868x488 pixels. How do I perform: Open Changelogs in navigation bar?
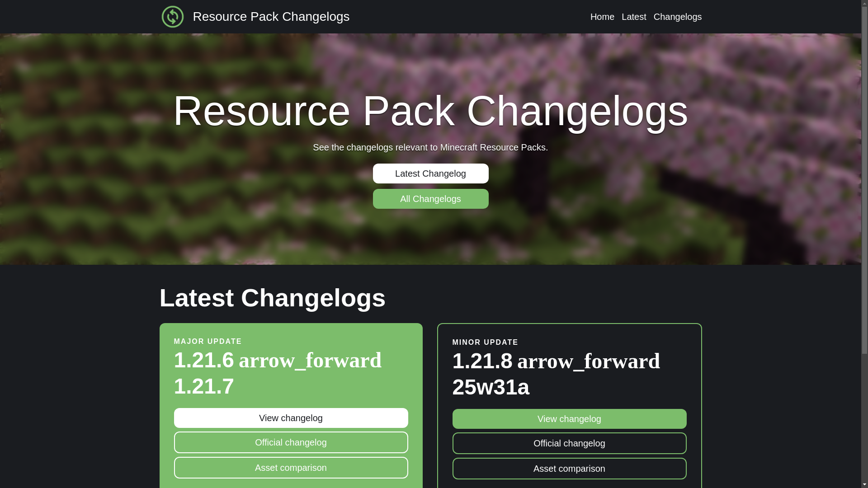[677, 17]
